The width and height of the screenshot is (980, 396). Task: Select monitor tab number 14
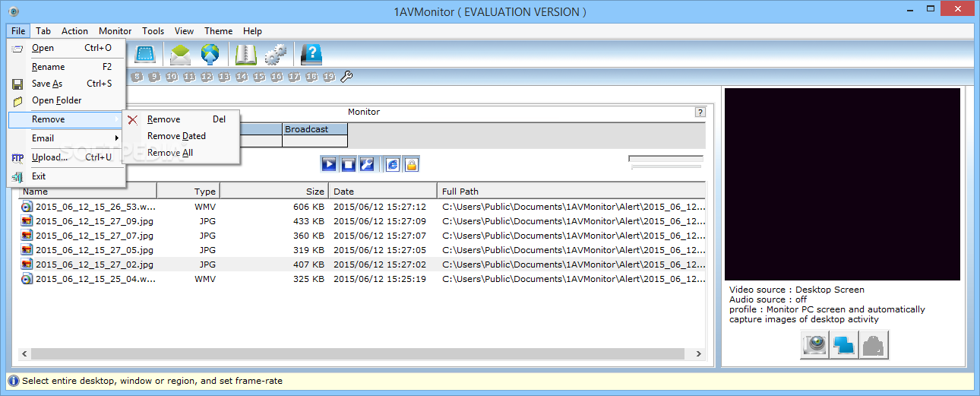pos(242,77)
